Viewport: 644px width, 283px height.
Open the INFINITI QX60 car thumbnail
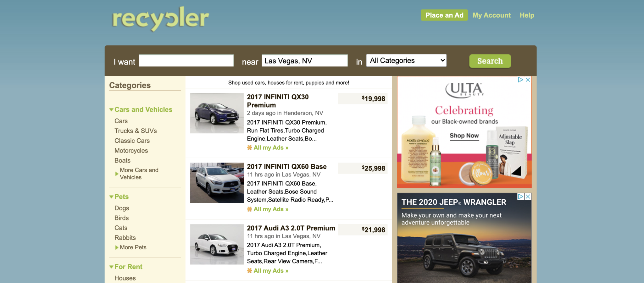click(217, 183)
